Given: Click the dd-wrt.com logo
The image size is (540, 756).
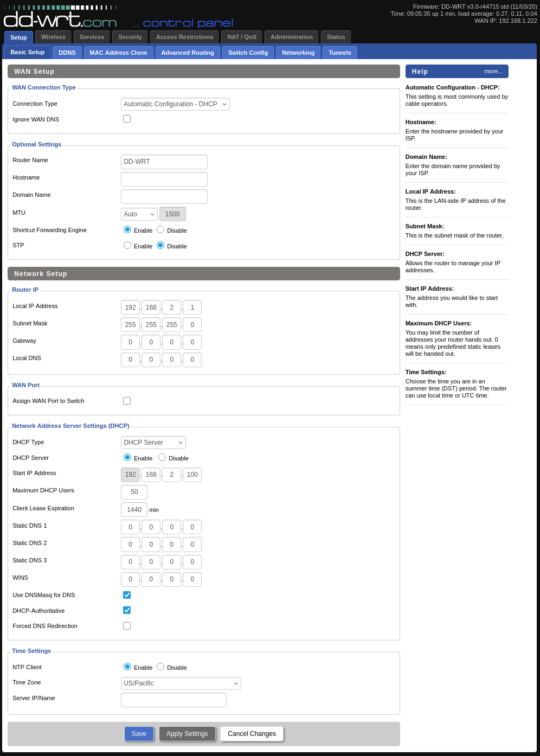Looking at the screenshot, I should 60,21.
